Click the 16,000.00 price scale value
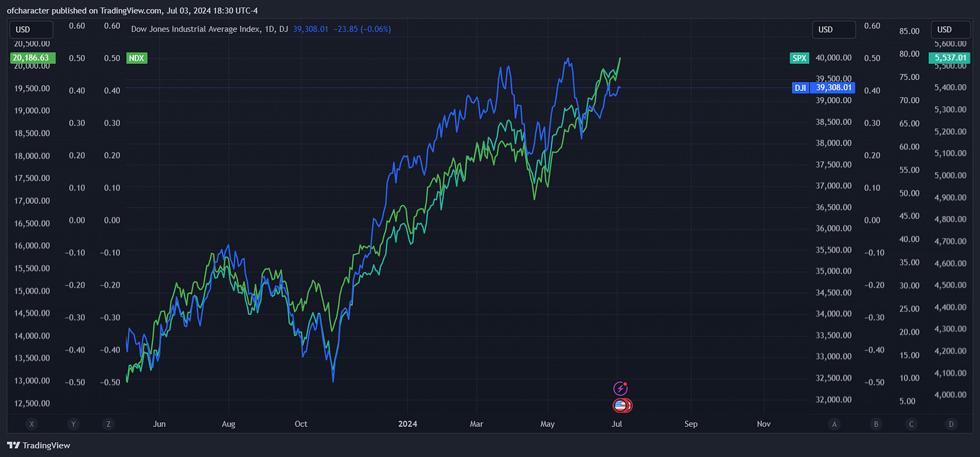This screenshot has height=457, width=980. [32, 246]
